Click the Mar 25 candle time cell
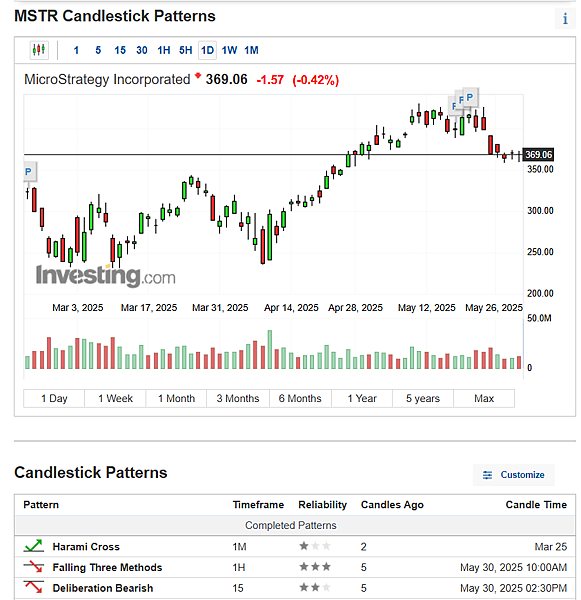The width and height of the screenshot is (581, 600). [x=550, y=546]
